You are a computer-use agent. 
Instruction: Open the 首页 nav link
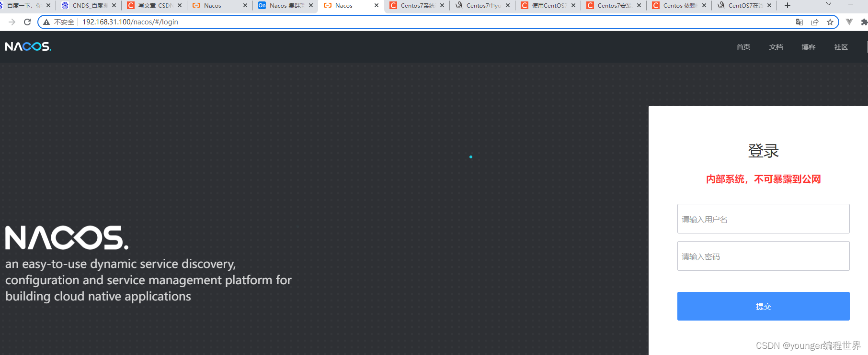(743, 47)
